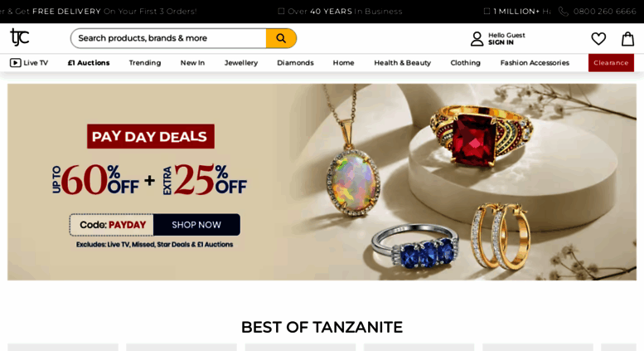644x351 pixels.
Task: Open the Fashion Accessories category
Action: (535, 62)
